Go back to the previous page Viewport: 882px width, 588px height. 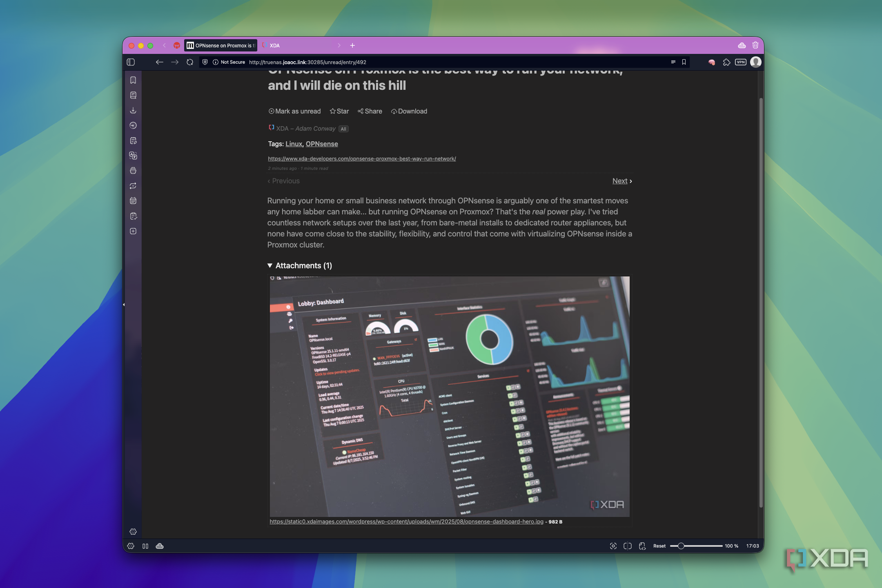159,62
